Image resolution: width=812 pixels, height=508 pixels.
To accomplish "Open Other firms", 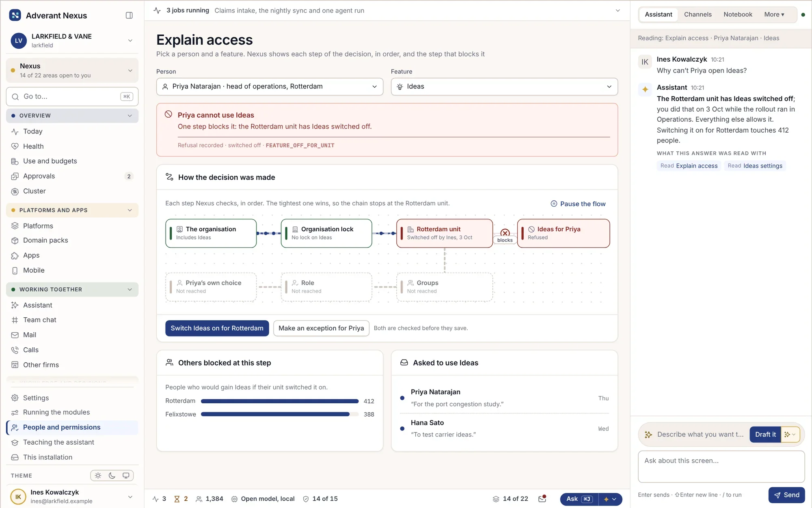I will 72,365.
